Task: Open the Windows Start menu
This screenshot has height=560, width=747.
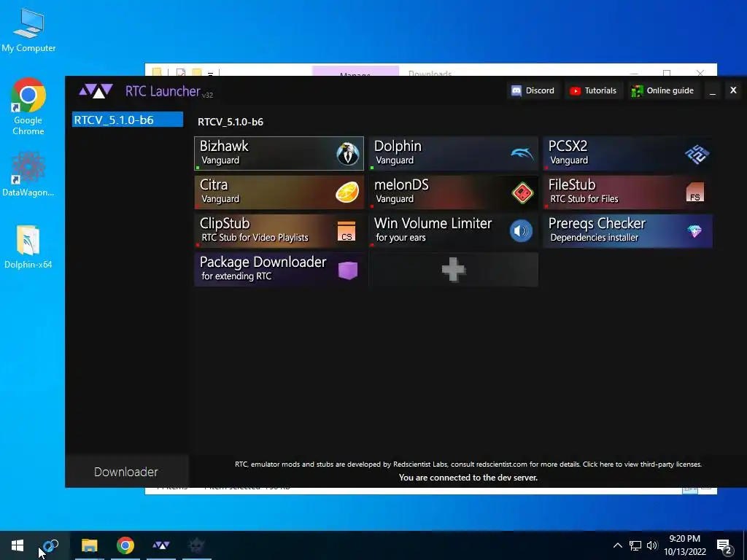Action: pos(18,545)
